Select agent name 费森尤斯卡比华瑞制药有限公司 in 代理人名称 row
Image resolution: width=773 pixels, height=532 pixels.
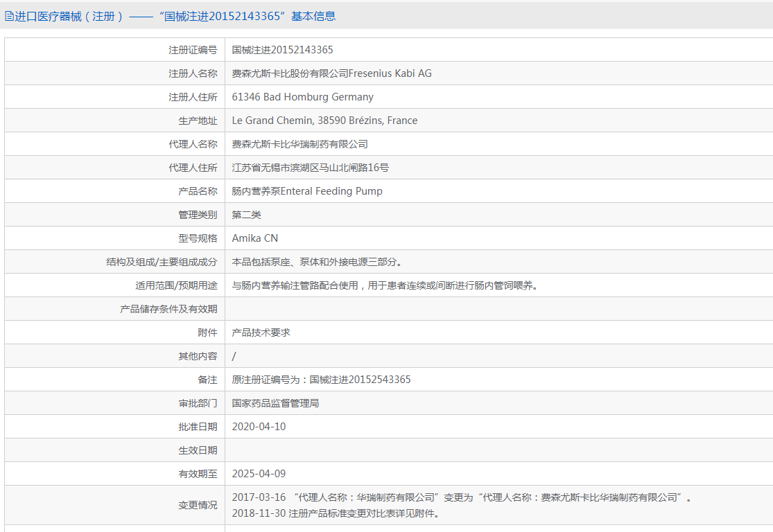coord(299,144)
